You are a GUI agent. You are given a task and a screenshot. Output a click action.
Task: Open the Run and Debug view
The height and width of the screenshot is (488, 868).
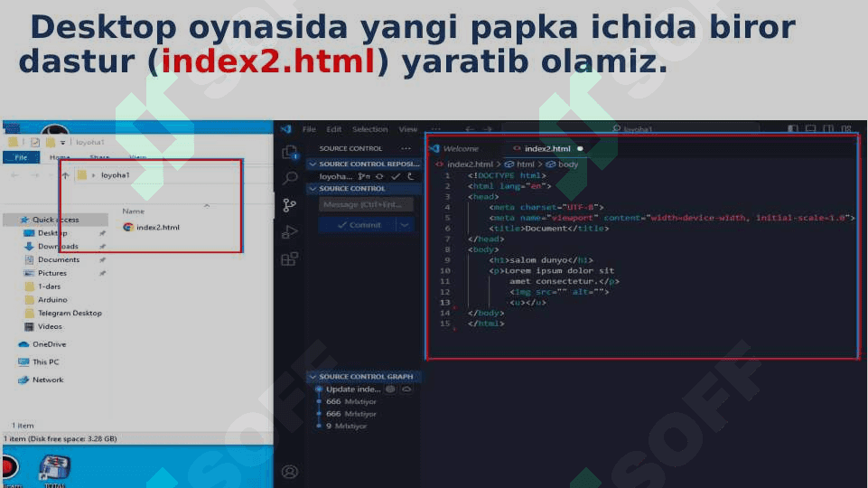pos(290,231)
